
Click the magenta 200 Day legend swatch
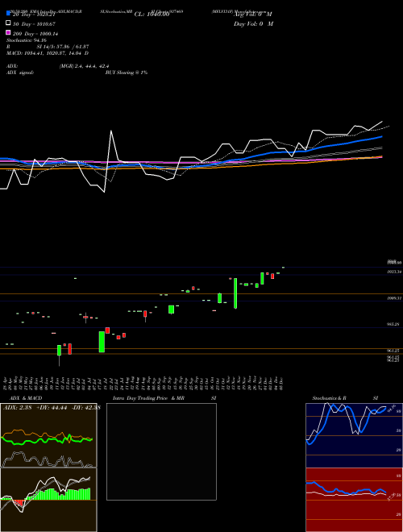coord(8,32)
